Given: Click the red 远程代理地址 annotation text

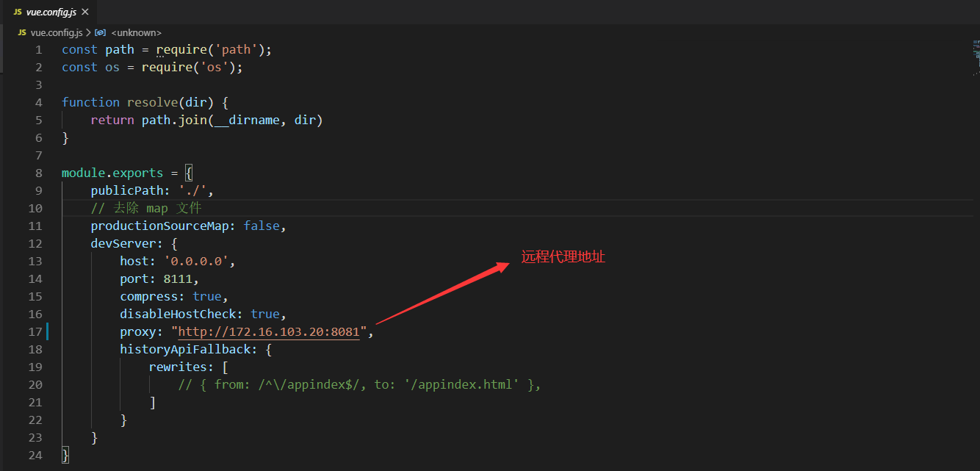Looking at the screenshot, I should coord(563,257).
